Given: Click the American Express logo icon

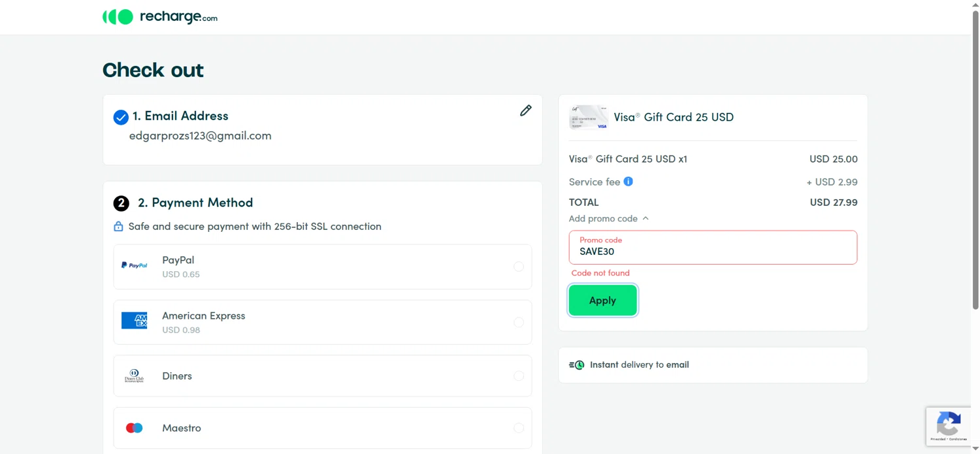Looking at the screenshot, I should click(135, 320).
